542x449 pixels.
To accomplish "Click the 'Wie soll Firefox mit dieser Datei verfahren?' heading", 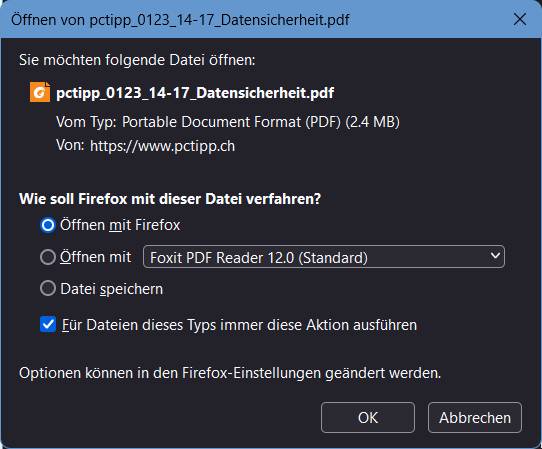I will (x=170, y=199).
